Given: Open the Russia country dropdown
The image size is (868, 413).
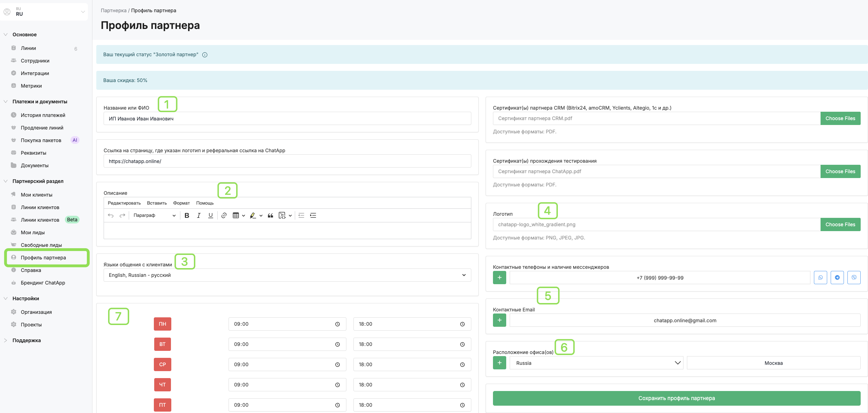Looking at the screenshot, I should click(596, 363).
